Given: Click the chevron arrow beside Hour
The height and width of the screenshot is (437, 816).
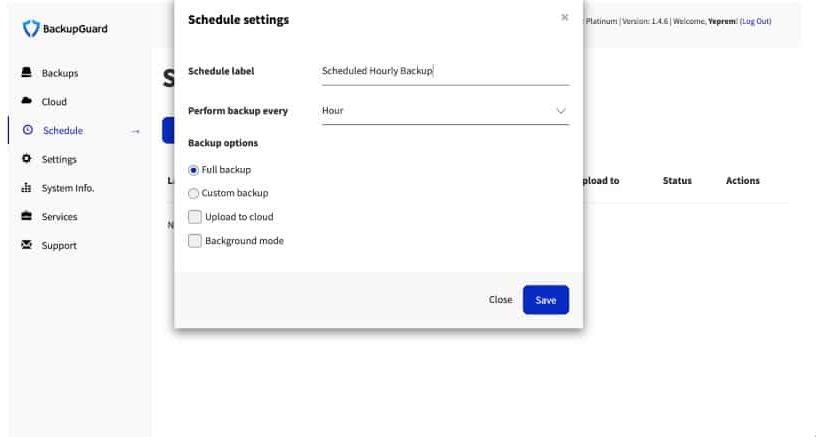Looking at the screenshot, I should pyautogui.click(x=560, y=111).
